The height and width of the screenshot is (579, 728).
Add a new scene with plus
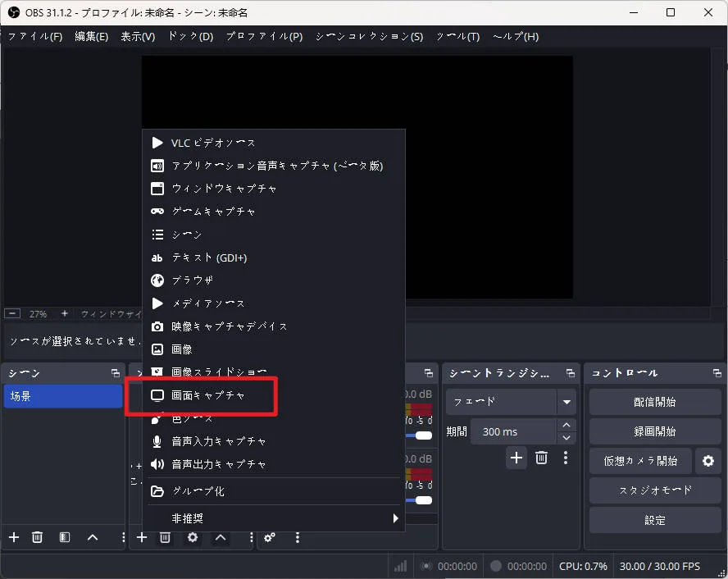click(x=14, y=537)
